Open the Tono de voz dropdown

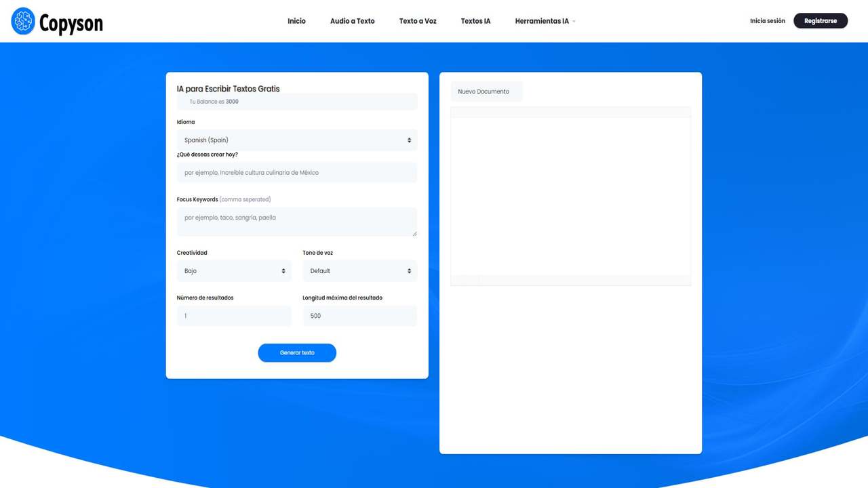(359, 271)
